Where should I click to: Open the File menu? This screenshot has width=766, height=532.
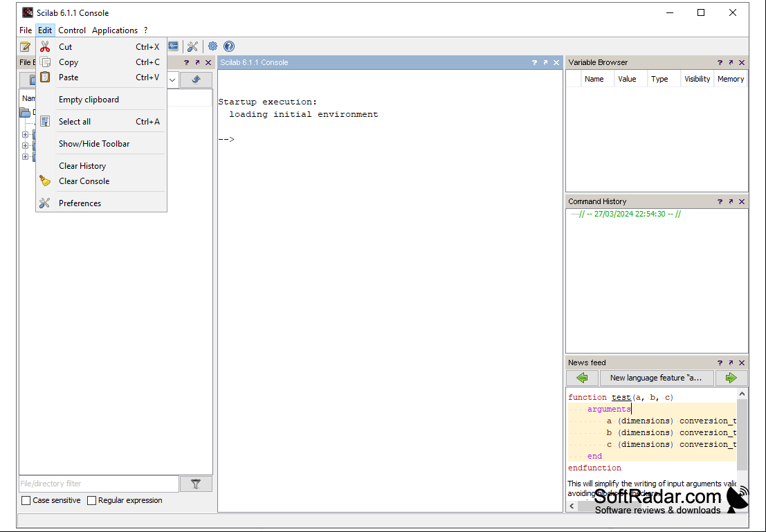[x=26, y=30]
